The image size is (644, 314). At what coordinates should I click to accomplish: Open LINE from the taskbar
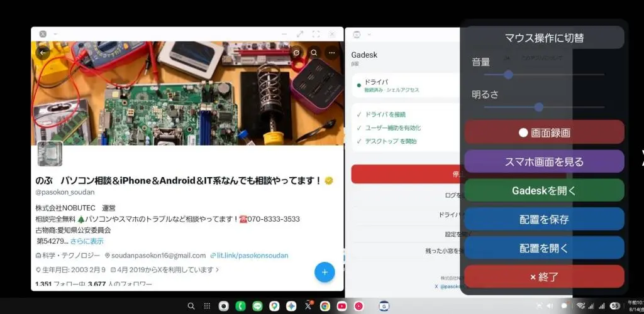tap(257, 306)
